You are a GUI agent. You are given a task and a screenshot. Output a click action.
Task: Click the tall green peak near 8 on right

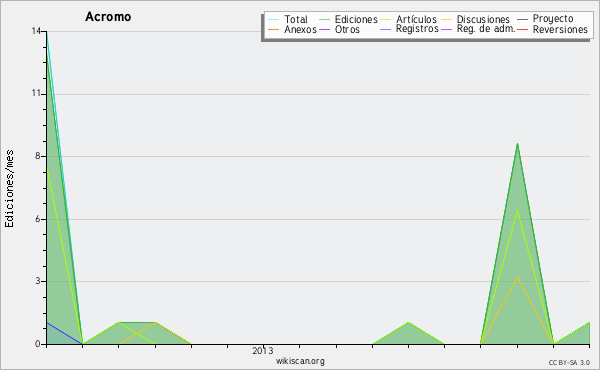[517, 144]
